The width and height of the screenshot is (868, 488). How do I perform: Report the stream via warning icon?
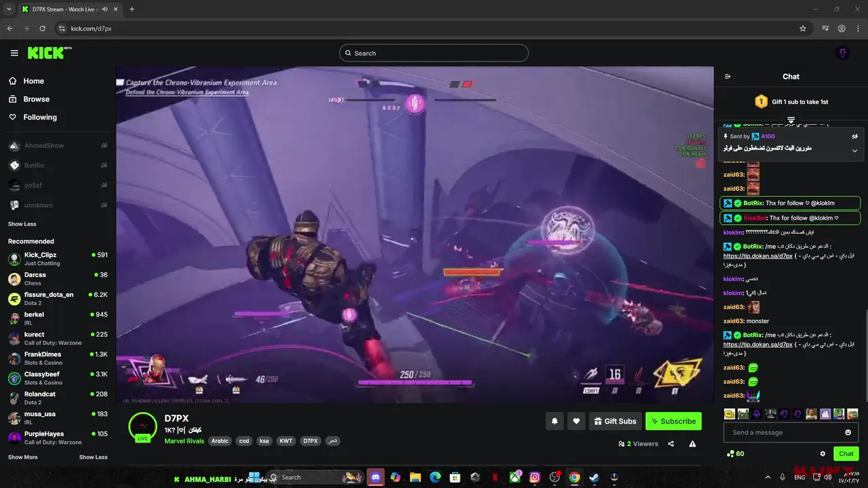pyautogui.click(x=692, y=444)
